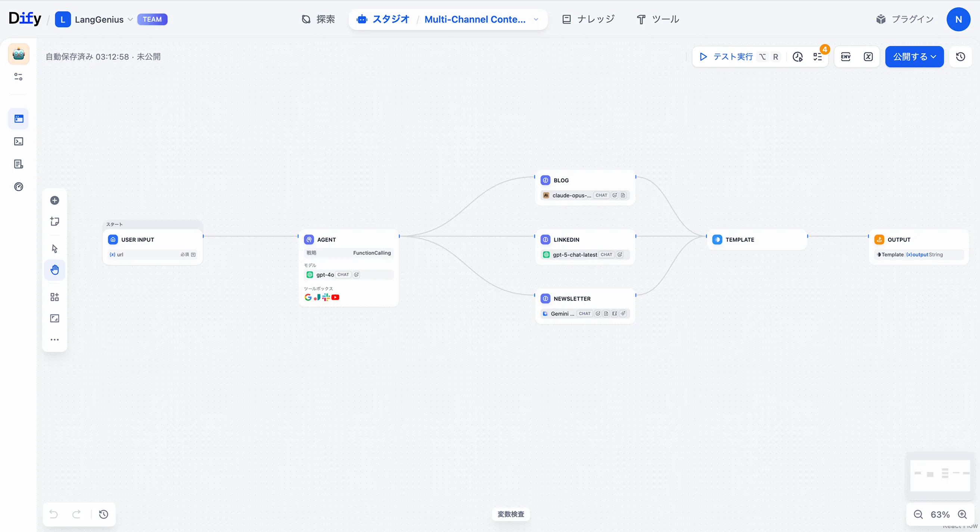The width and height of the screenshot is (980, 532).
Task: Click the Google tool icon in AGENT
Action: coord(308,297)
